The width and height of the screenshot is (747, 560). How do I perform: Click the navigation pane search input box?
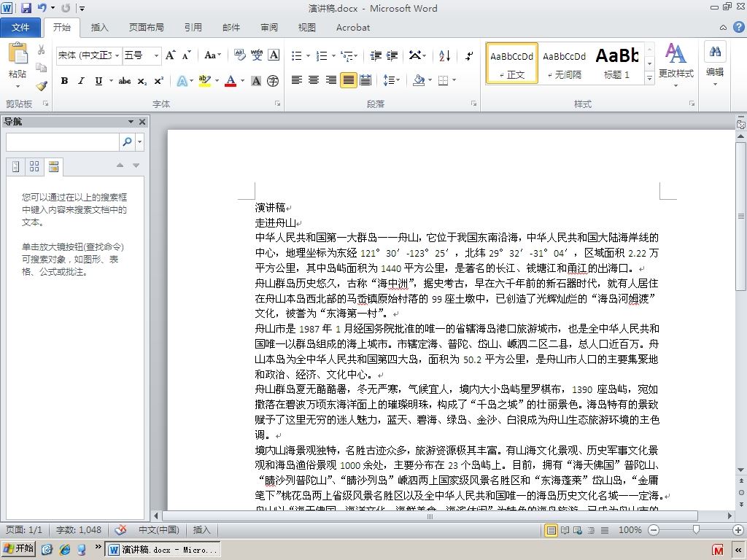tap(63, 142)
